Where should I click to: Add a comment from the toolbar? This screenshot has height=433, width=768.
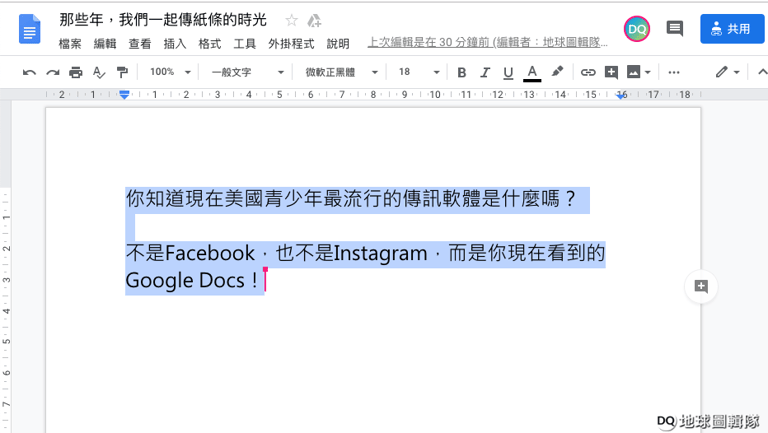pos(611,72)
